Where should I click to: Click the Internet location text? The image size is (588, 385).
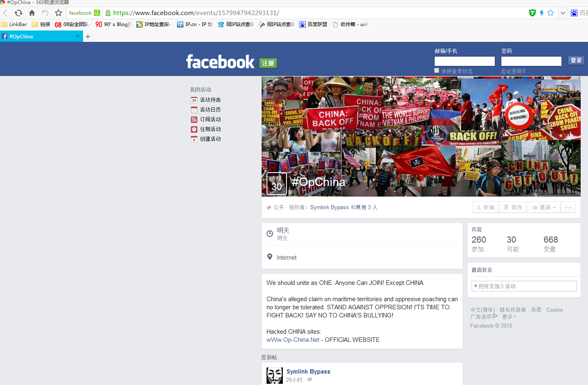286,258
